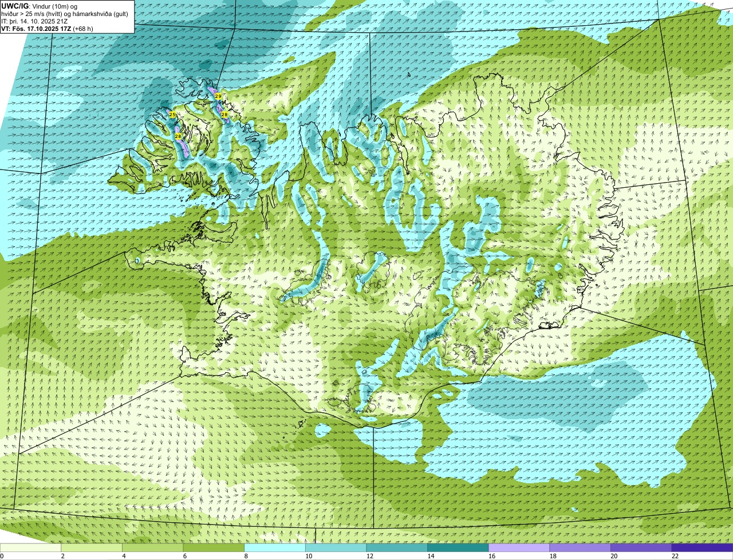733x560 pixels.
Task: Click the legend tick label '10'
Action: click(x=309, y=556)
